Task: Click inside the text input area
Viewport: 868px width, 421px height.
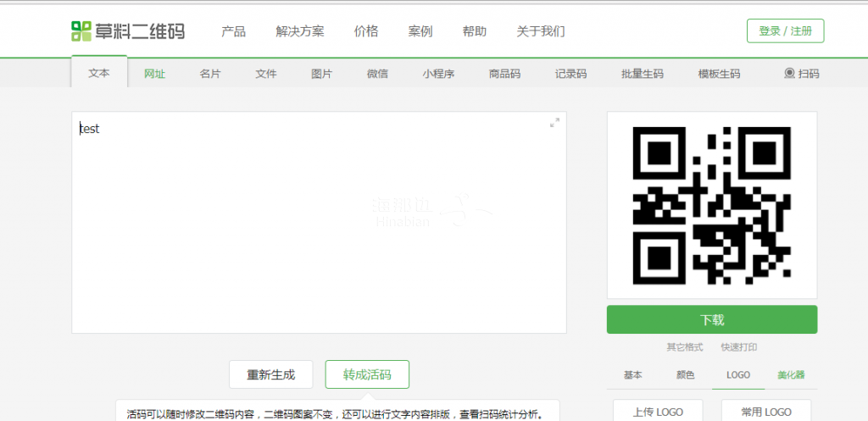Action: click(x=319, y=222)
